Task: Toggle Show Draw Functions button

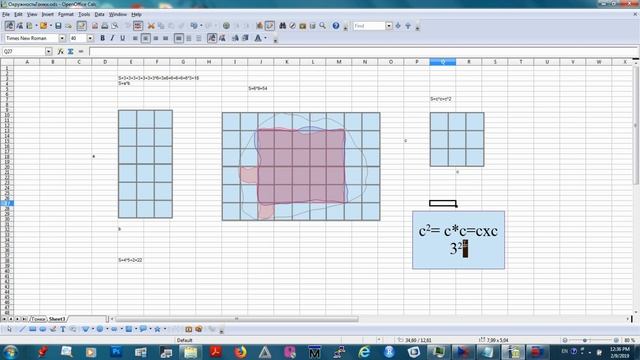Action: (270, 26)
